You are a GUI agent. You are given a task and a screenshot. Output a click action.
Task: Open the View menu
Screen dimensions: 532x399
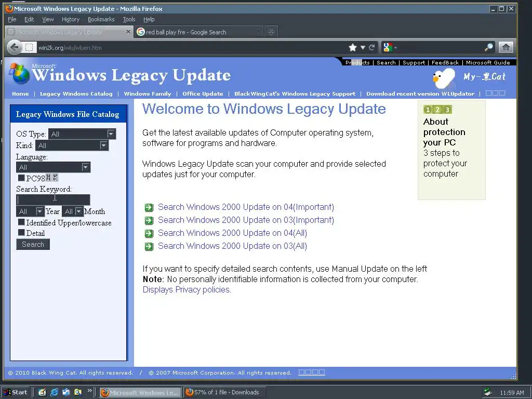pos(48,19)
